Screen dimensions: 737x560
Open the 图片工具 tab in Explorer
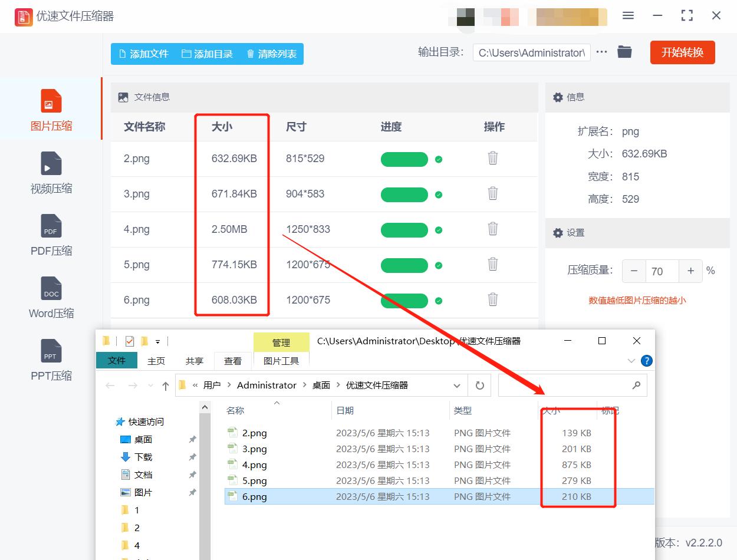(281, 361)
